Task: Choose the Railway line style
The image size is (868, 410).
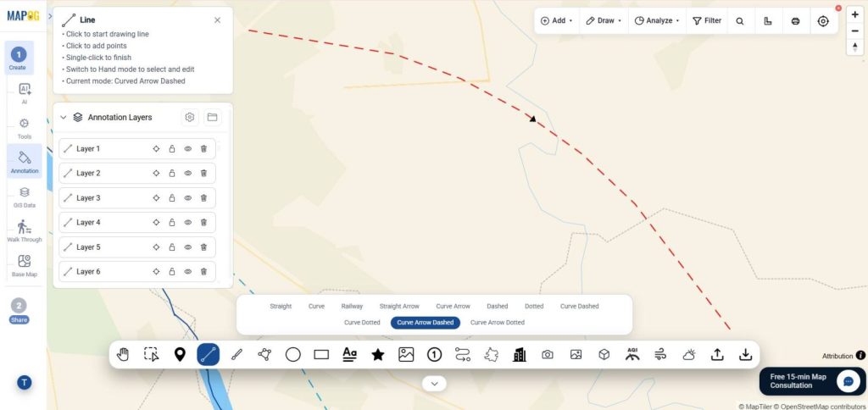Action: coord(352,306)
